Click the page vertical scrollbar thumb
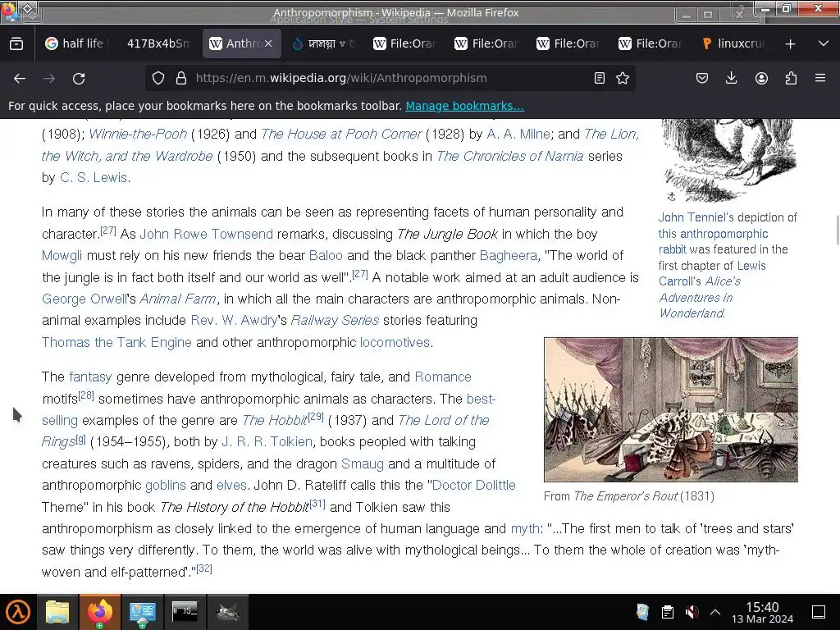 click(836, 229)
